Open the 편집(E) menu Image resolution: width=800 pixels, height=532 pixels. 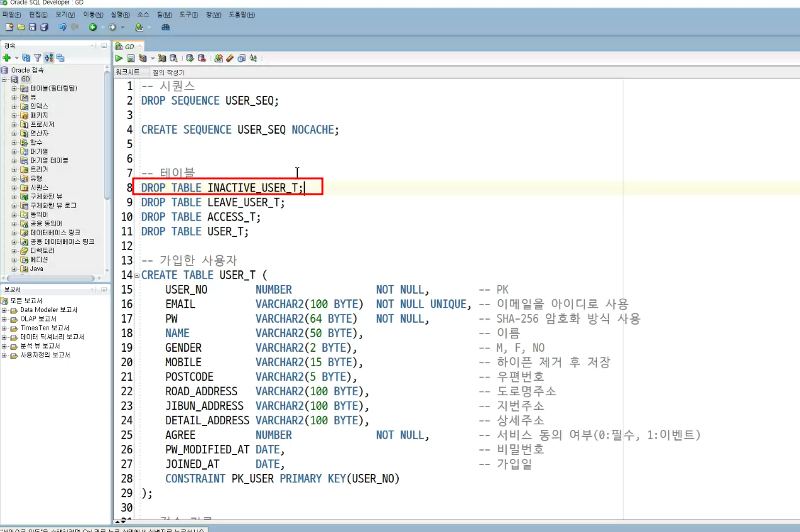point(38,14)
